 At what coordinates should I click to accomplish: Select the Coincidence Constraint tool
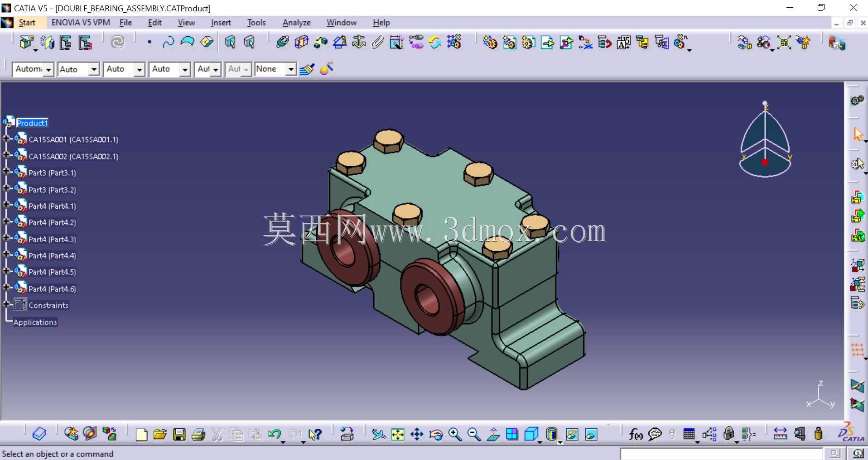click(x=282, y=43)
